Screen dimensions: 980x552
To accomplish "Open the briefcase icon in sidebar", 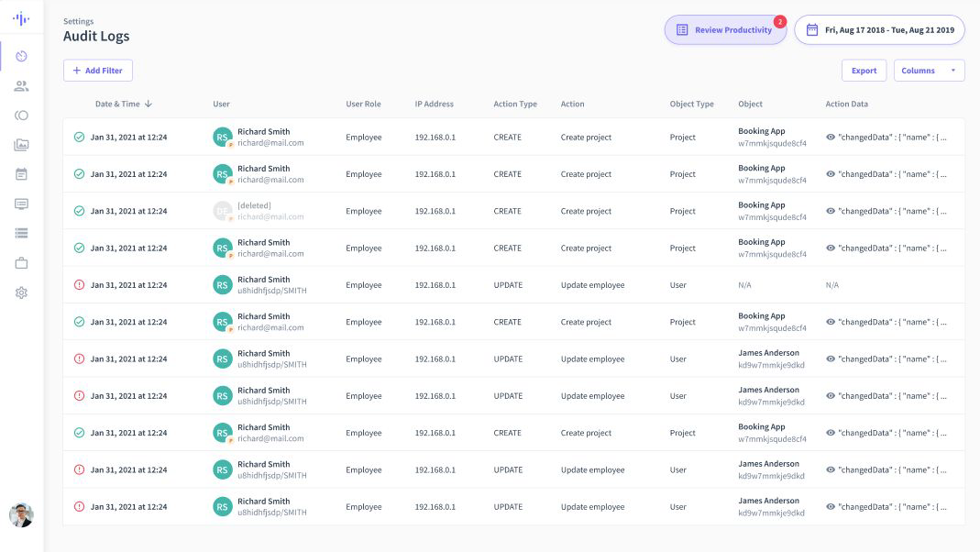I will point(21,263).
